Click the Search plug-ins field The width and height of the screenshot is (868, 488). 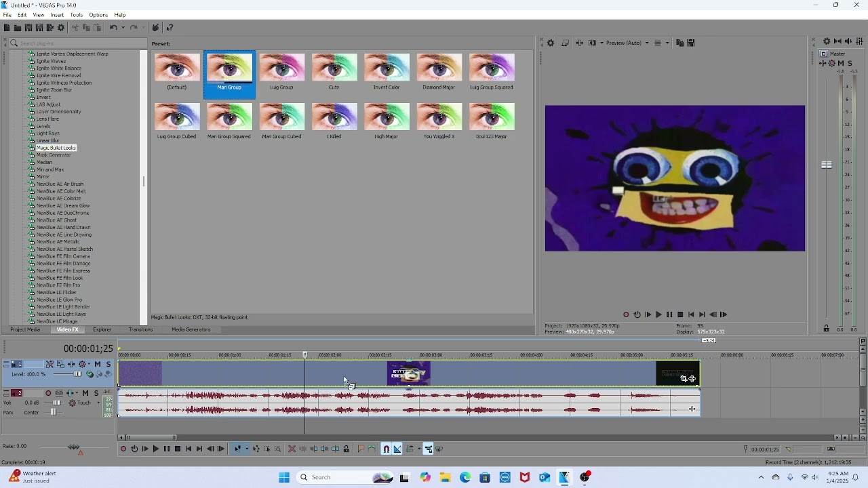(x=78, y=43)
